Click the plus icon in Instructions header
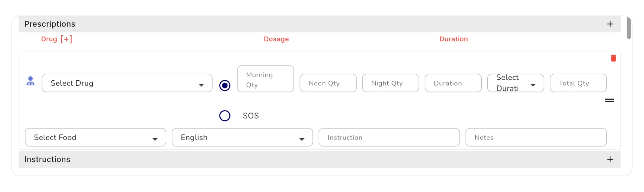Viewport: 644px width, 192px height. coord(610,159)
